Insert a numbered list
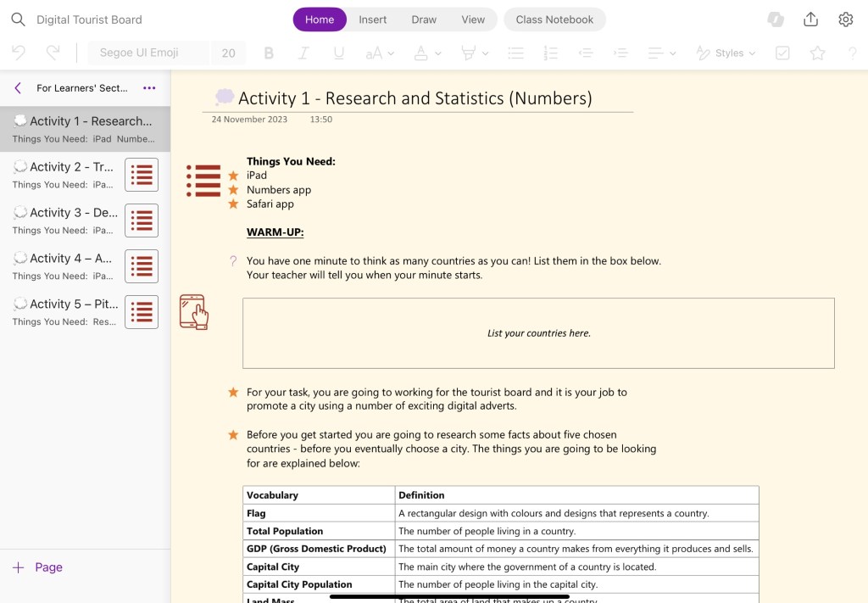868x603 pixels. (550, 53)
